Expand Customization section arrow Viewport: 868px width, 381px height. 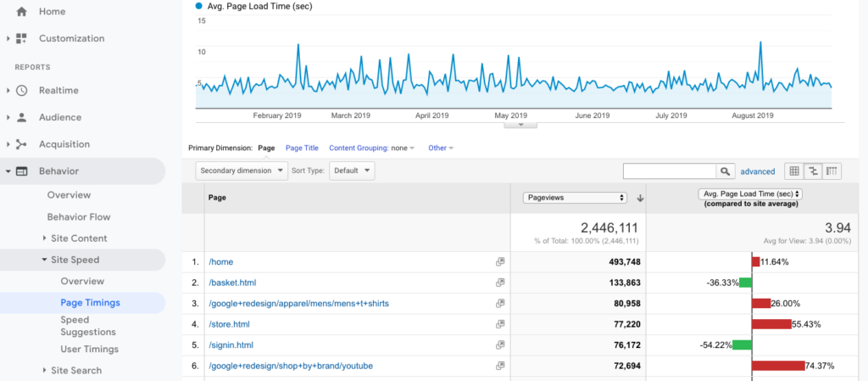point(8,39)
